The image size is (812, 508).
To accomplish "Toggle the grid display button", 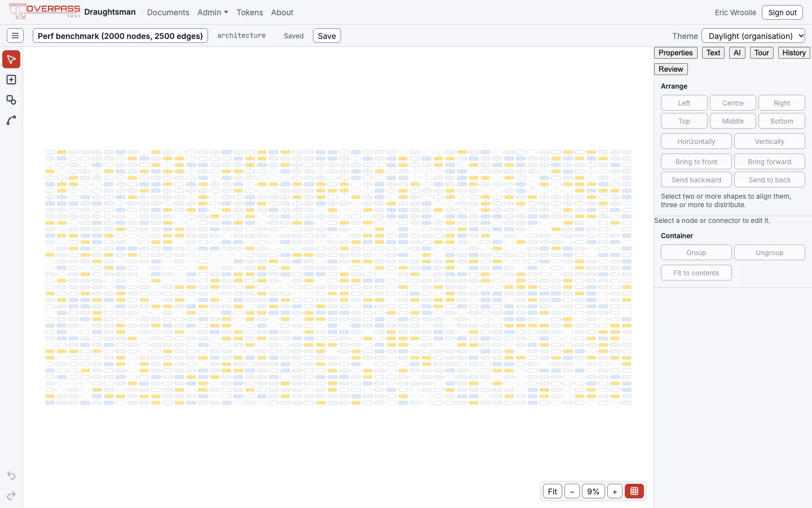I will 634,491.
